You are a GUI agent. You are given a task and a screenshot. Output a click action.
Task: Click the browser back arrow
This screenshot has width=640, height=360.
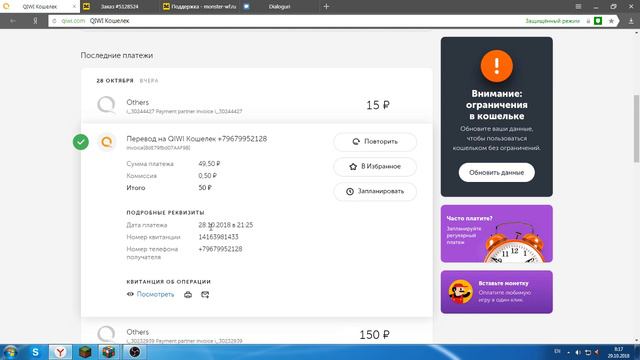(x=13, y=21)
